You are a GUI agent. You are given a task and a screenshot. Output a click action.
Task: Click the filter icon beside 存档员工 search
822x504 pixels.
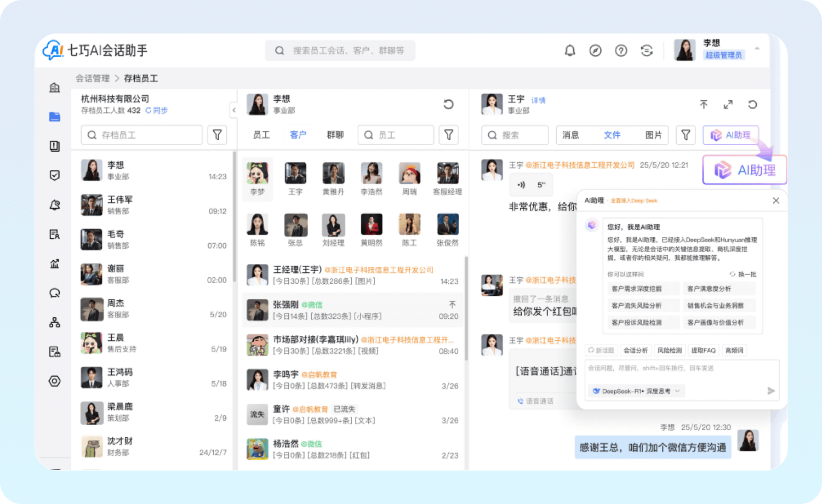(217, 135)
